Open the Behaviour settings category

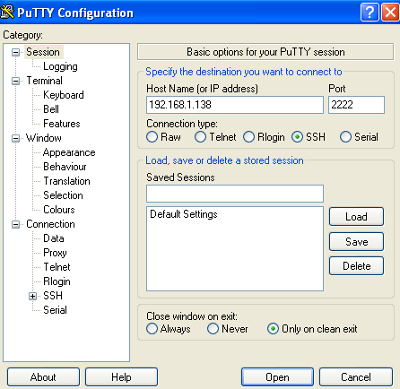(65, 167)
